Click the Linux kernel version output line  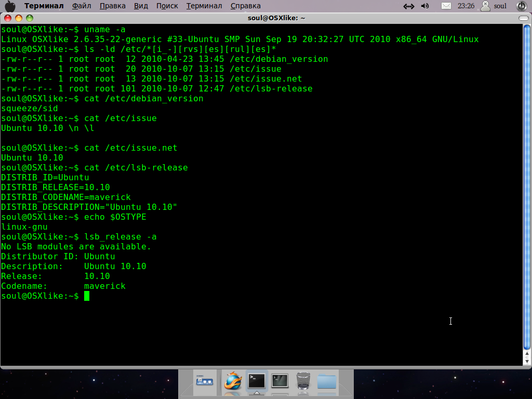tap(240, 39)
